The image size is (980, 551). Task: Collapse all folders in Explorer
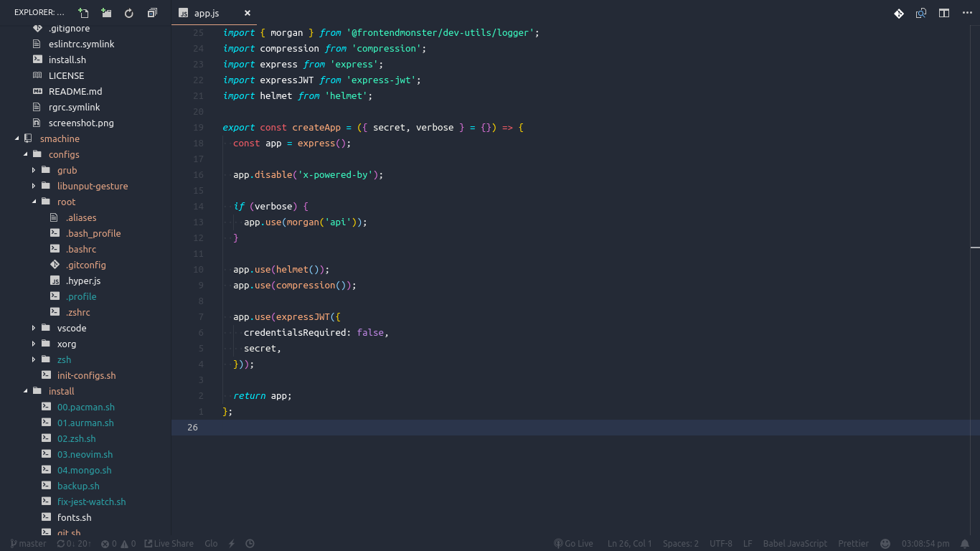(152, 13)
